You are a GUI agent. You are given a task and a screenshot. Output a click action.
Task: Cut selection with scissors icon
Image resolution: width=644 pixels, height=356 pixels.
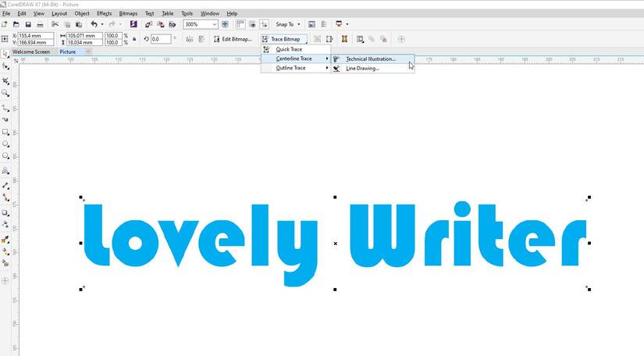55,24
